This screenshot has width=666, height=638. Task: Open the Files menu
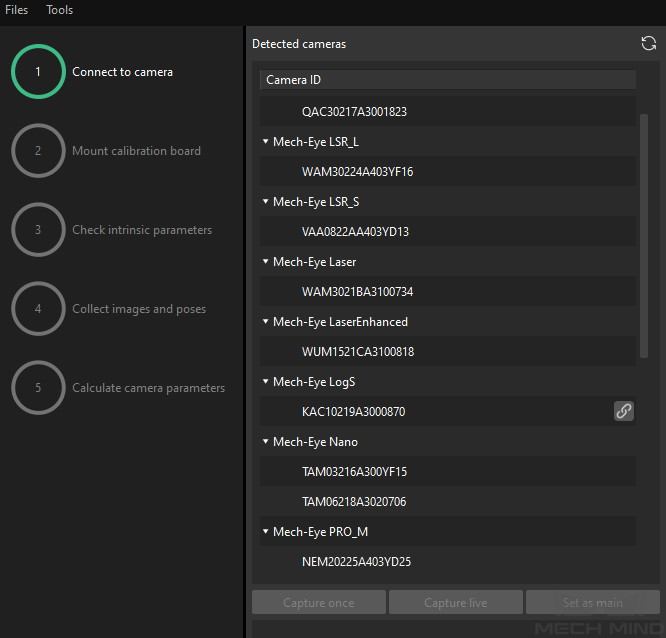[x=17, y=10]
